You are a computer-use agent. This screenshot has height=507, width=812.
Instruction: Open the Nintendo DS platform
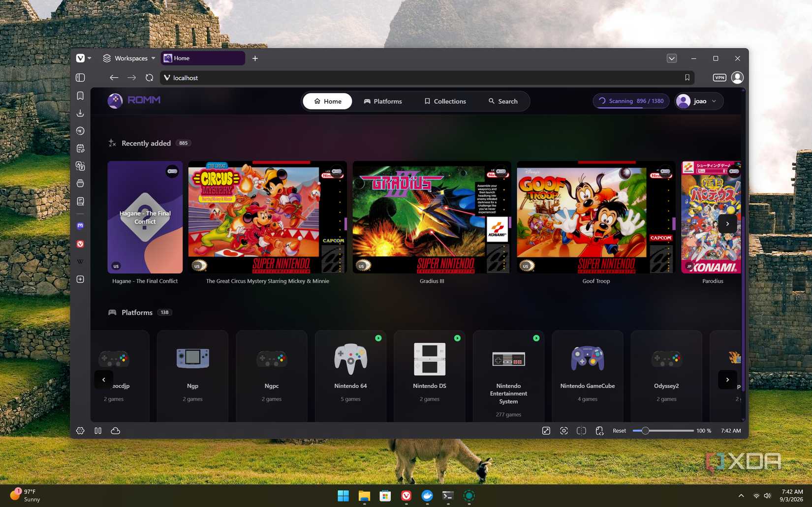430,376
